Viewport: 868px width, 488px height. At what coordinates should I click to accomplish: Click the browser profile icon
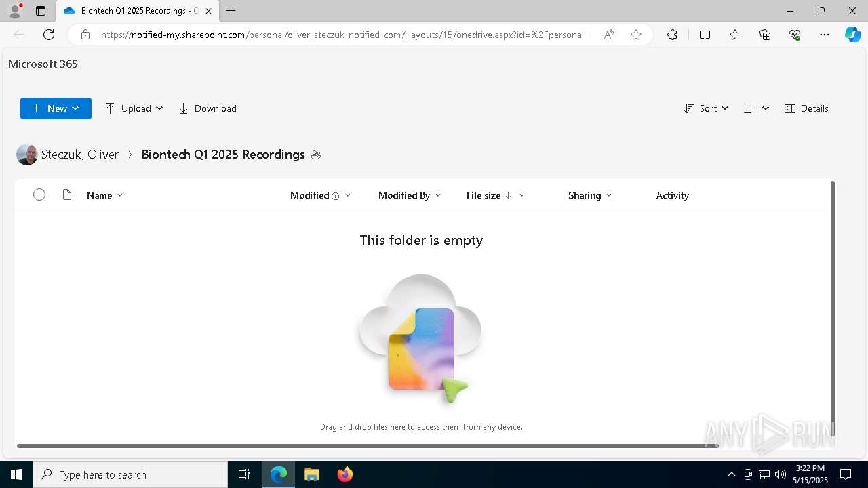15,11
